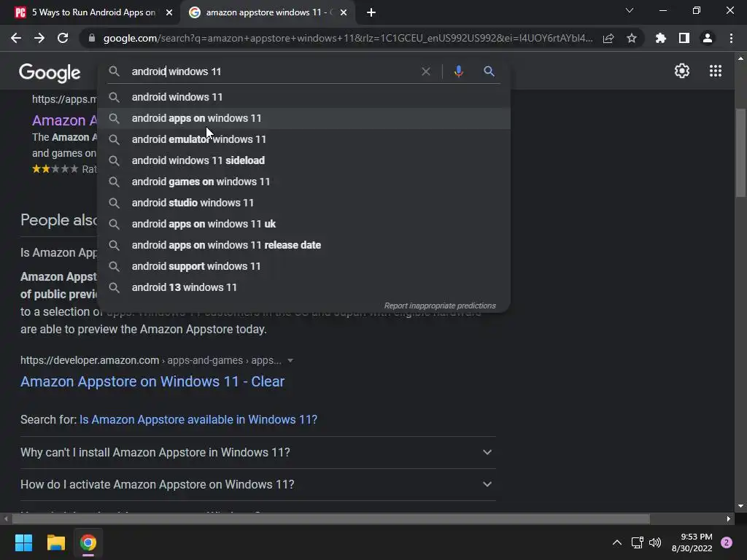
Task: Pick 'android 13 windows 11' suggestion
Action: pos(304,287)
